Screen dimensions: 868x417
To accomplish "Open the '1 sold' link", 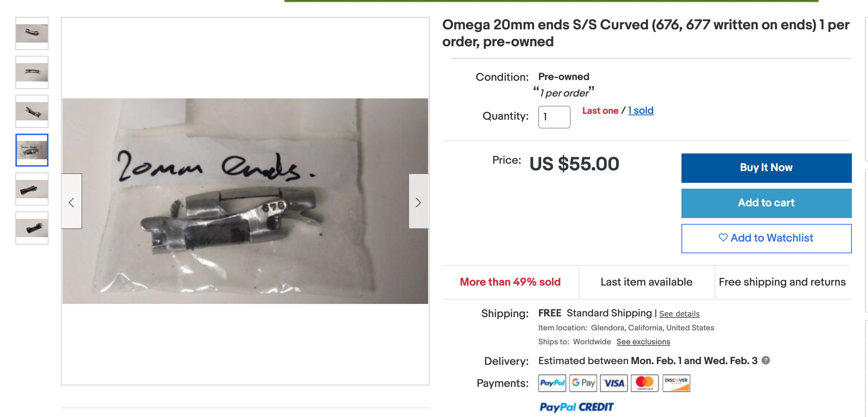I will (x=641, y=110).
